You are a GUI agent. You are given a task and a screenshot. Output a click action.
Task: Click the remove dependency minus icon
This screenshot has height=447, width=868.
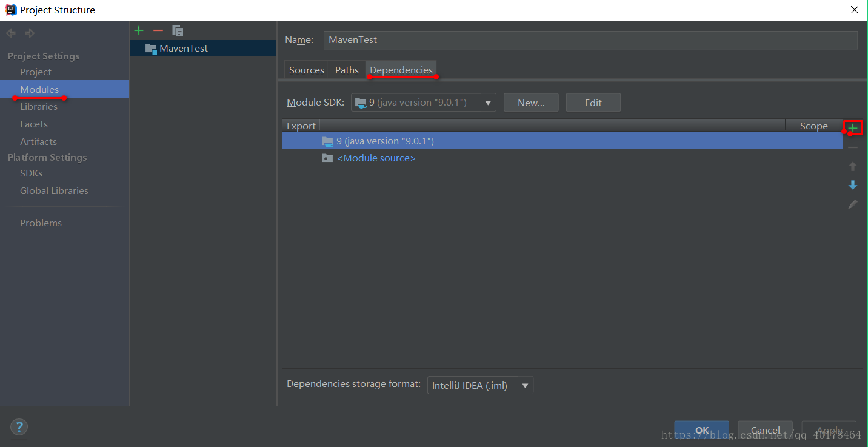point(853,147)
